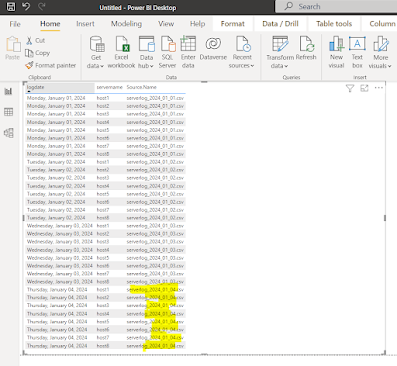The width and height of the screenshot is (397, 366).
Task: Select host7 in a Tuesday, January 02 row
Action: [103, 210]
